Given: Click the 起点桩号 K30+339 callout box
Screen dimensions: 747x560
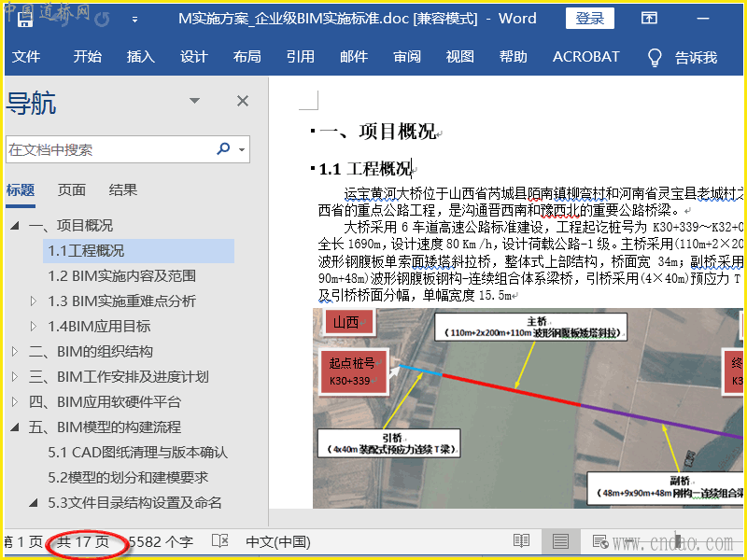Looking at the screenshot, I should click(354, 372).
